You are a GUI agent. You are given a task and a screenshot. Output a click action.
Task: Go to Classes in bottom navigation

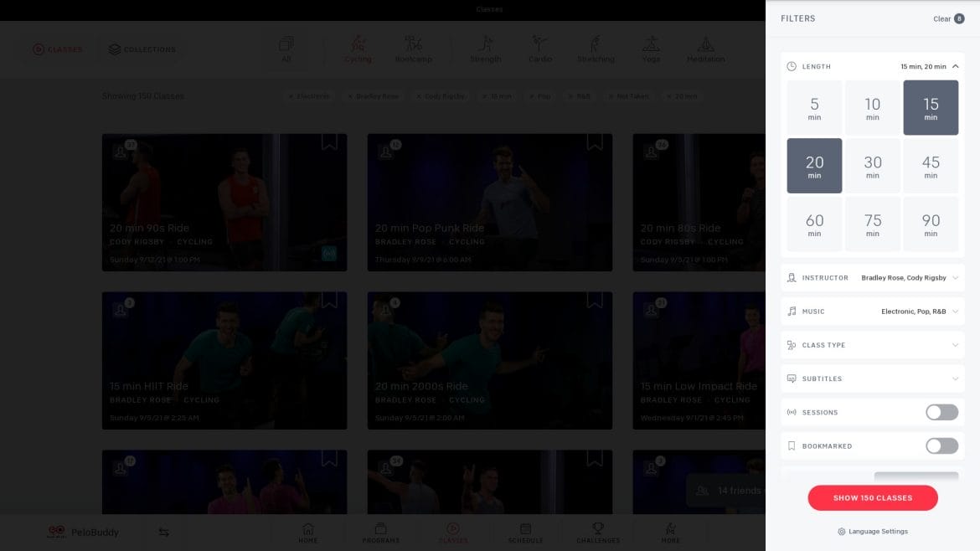click(453, 533)
